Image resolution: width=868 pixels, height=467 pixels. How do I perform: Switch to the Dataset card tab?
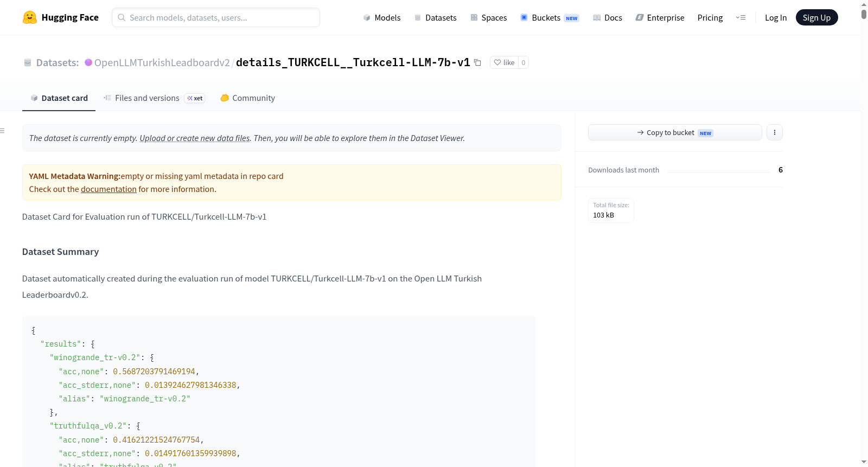click(x=59, y=98)
